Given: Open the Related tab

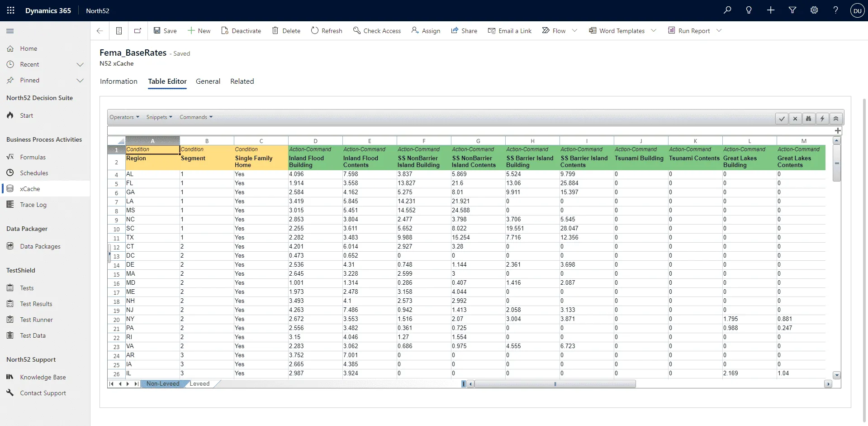Looking at the screenshot, I should point(242,81).
